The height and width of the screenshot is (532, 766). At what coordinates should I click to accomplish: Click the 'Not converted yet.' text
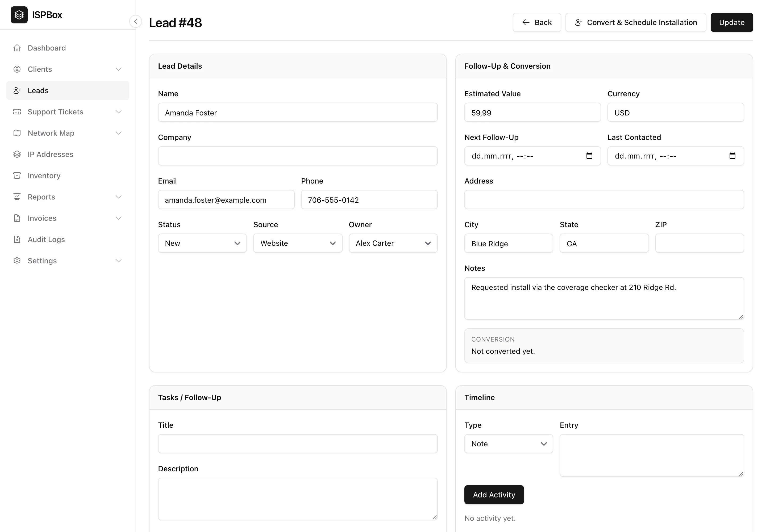503,351
